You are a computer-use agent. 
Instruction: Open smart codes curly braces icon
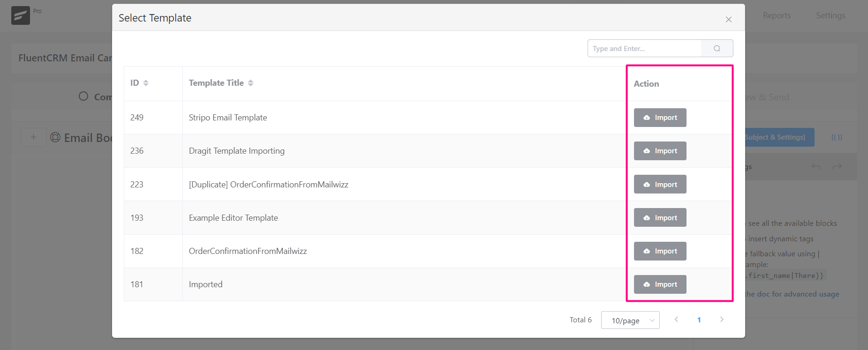click(837, 137)
